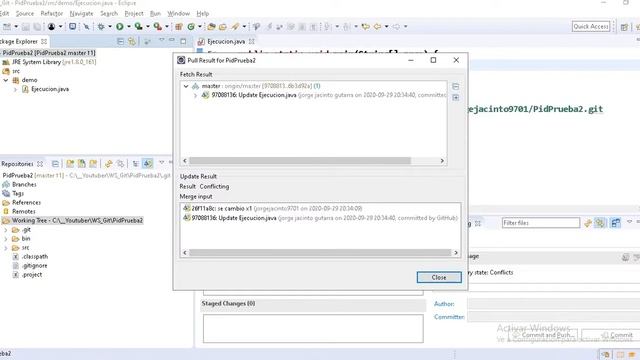Collapse all in Git Repositories view
The width and height of the screenshot is (640, 360).
pyautogui.click(x=55, y=164)
